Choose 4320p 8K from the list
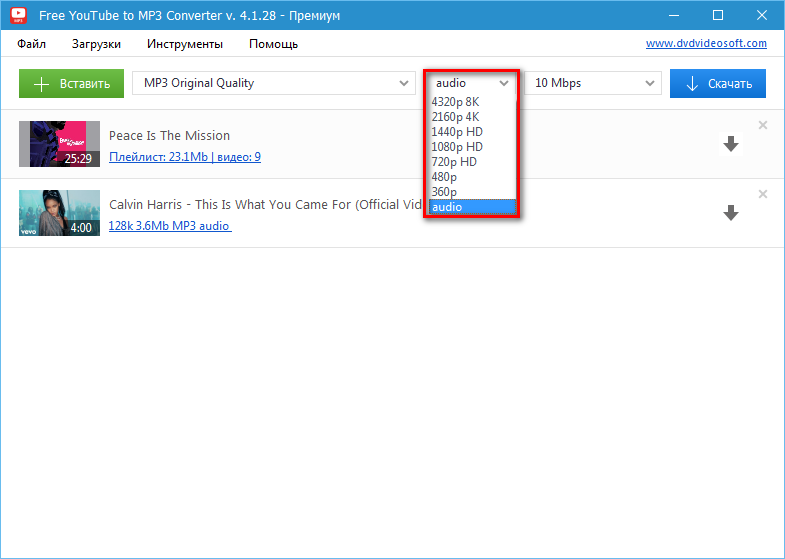 (472, 102)
